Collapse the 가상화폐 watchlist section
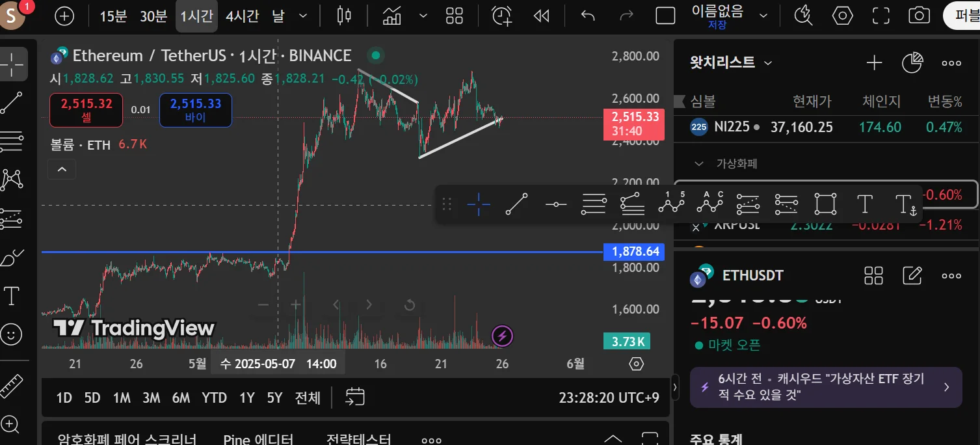 tap(699, 163)
